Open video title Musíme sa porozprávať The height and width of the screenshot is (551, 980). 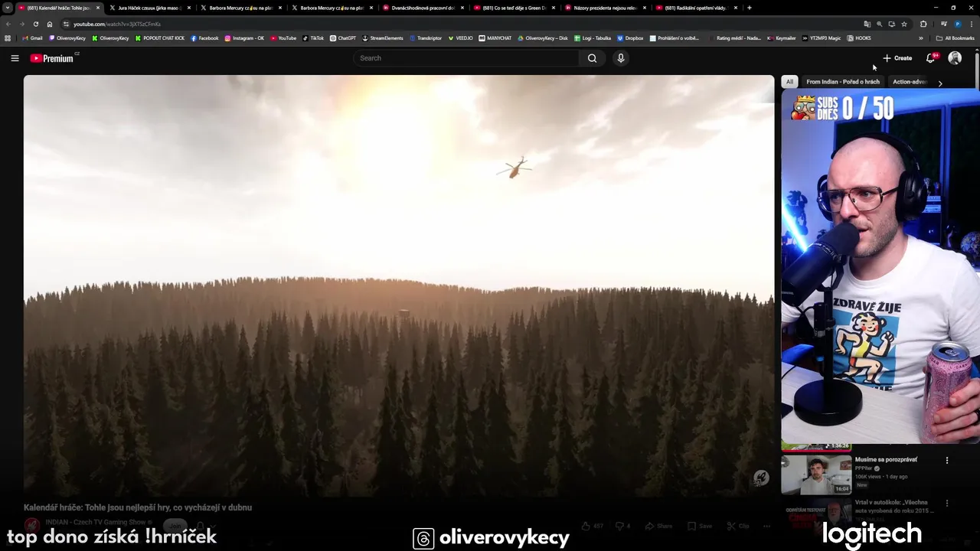click(886, 460)
